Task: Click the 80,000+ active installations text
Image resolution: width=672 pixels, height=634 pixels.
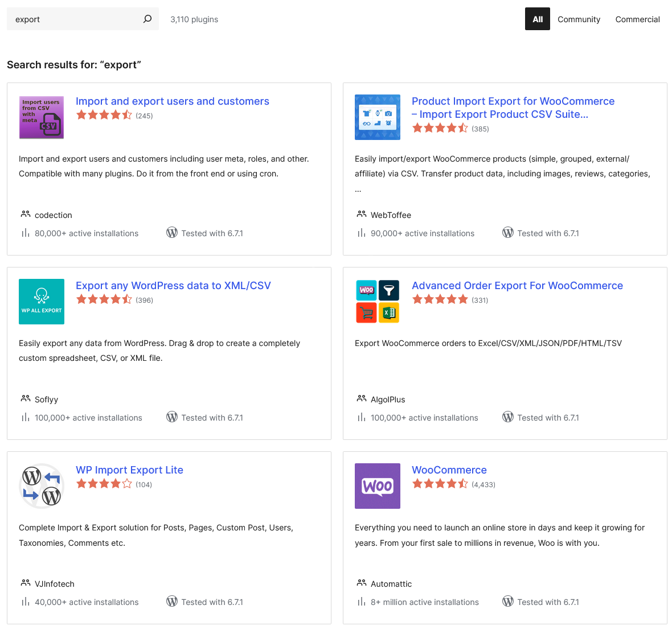Action: (x=87, y=233)
